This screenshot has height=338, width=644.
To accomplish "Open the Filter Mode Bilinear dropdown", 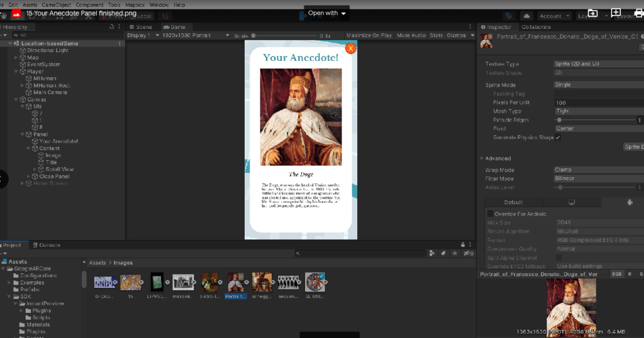I will (x=599, y=178).
